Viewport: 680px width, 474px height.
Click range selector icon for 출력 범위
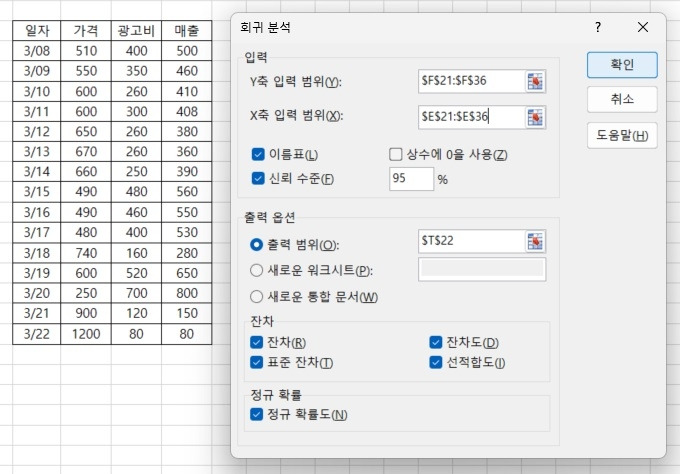tap(535, 241)
